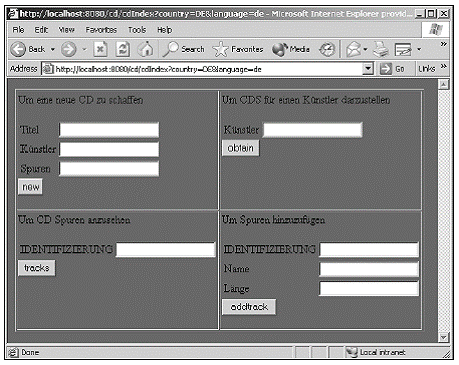Click the Windows logo throbber icon

[436, 29]
